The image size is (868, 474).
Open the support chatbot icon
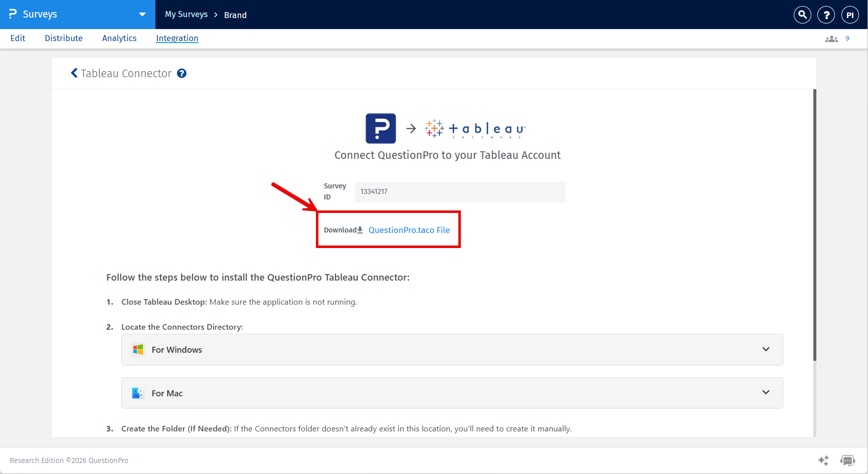click(847, 460)
